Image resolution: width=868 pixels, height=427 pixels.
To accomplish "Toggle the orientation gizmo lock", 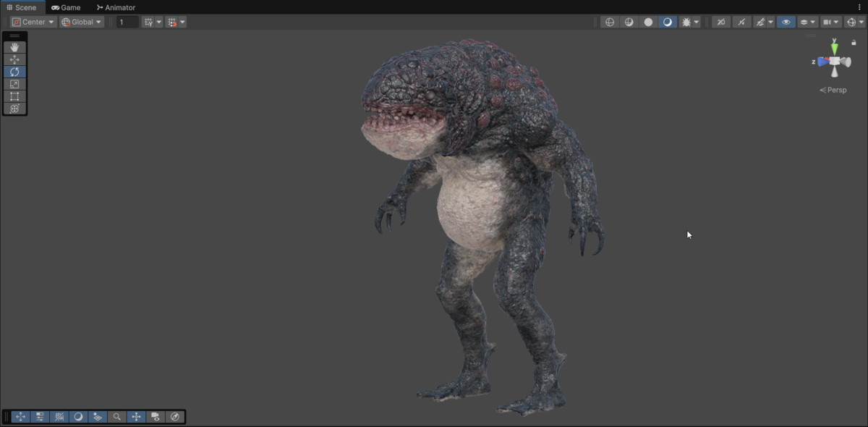I will coord(854,43).
